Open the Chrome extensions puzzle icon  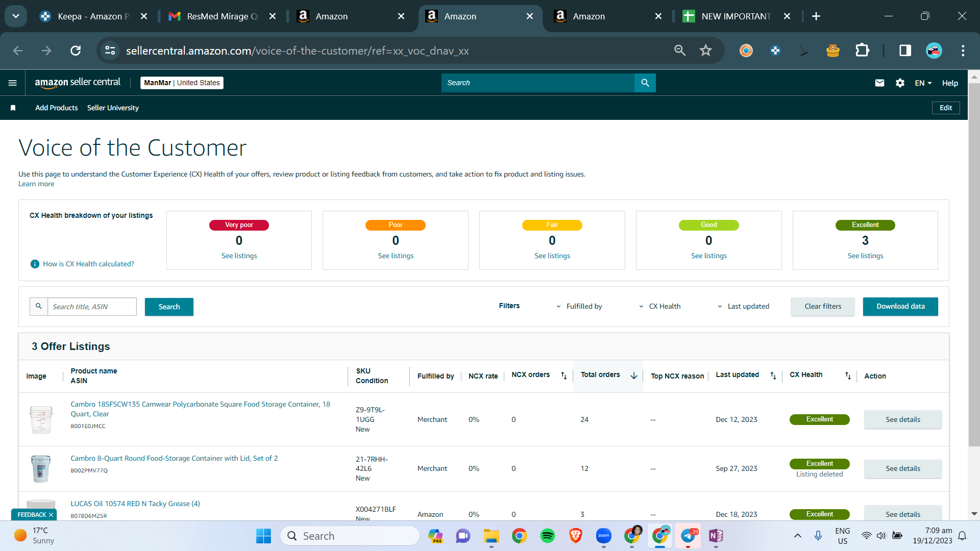862,51
